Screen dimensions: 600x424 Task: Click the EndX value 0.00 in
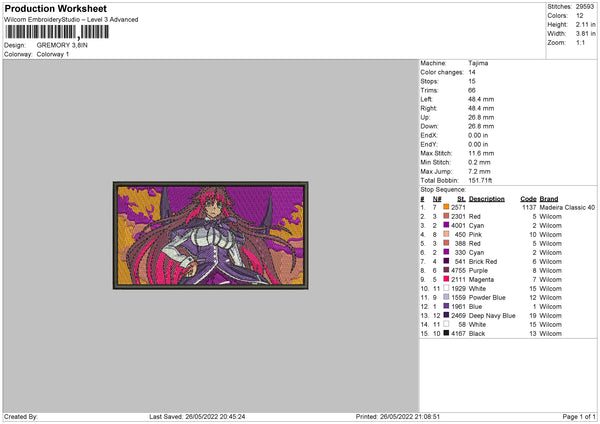(x=478, y=135)
